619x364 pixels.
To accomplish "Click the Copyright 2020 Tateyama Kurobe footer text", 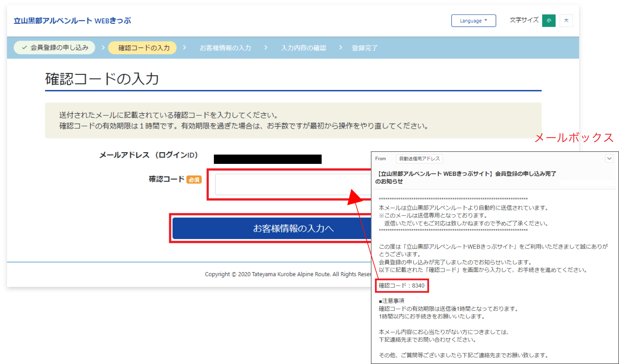I will (288, 274).
